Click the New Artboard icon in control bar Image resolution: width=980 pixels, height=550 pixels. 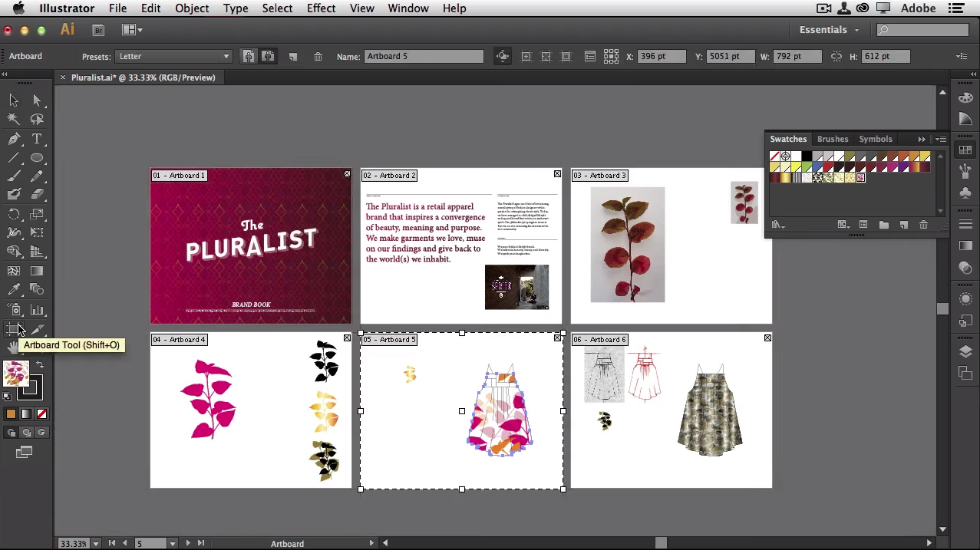[292, 57]
